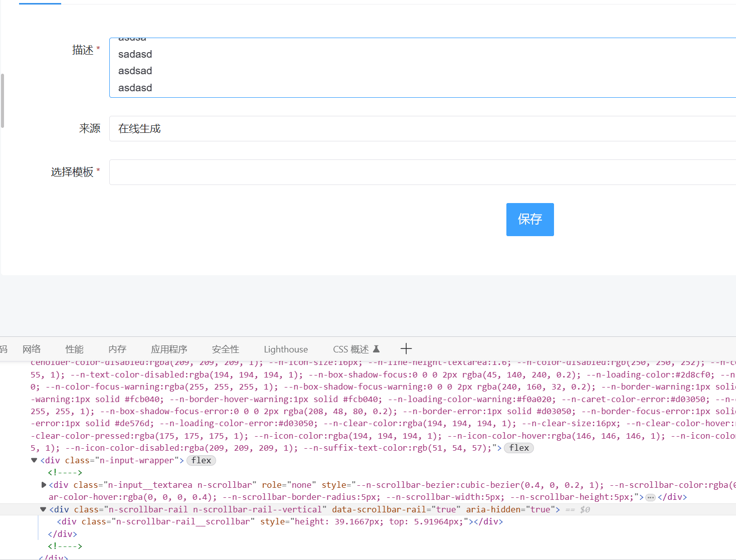Switch to the 网络 panel
The width and height of the screenshot is (736, 560).
coord(31,348)
